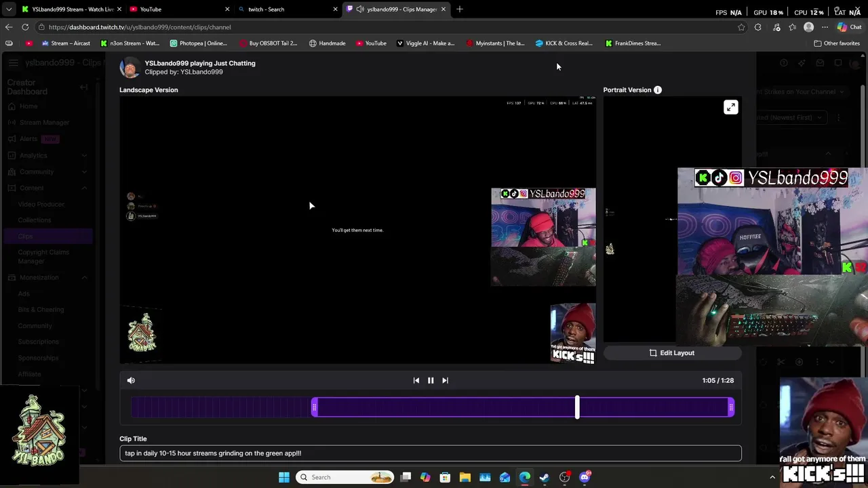Switch to the twitch - Search browser tab

(287, 9)
